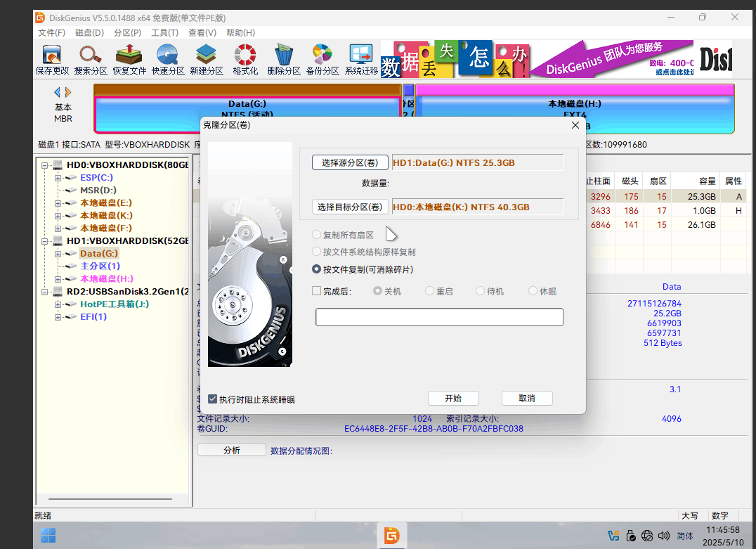Click the RD2 USB SanDisk disk icon
Viewport: 756px width, 549px height.
[x=58, y=292]
